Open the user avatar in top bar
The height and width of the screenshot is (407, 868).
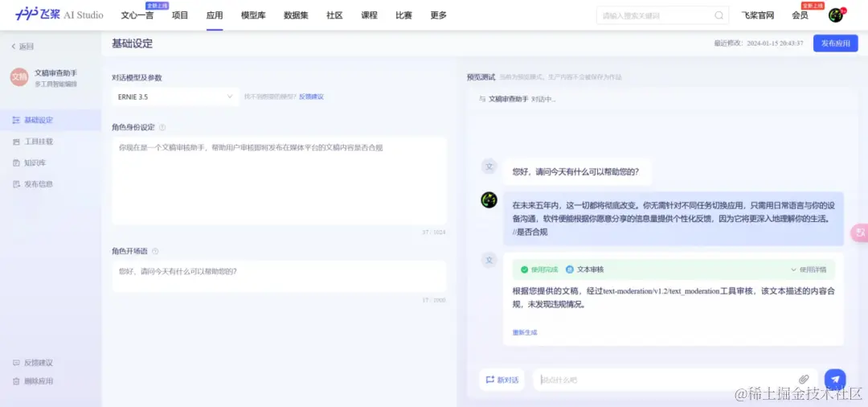pyautogui.click(x=835, y=15)
